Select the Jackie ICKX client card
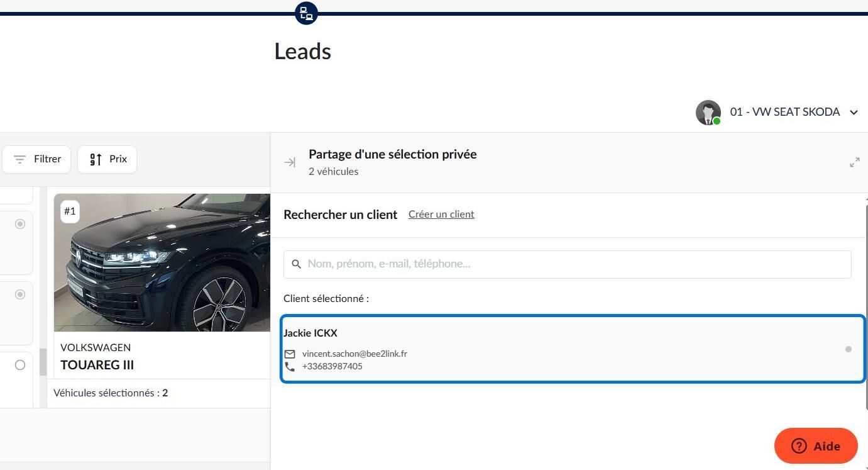 [x=573, y=349]
